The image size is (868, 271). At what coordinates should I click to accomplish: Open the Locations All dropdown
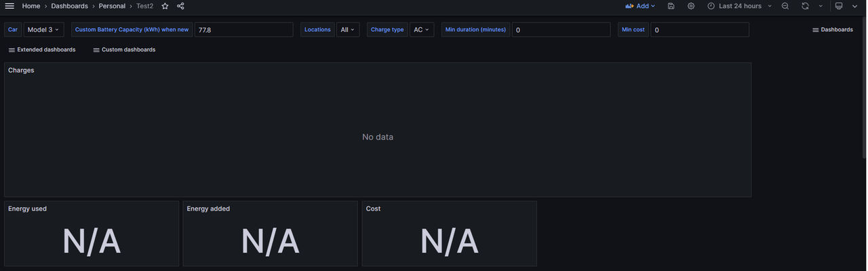point(348,30)
